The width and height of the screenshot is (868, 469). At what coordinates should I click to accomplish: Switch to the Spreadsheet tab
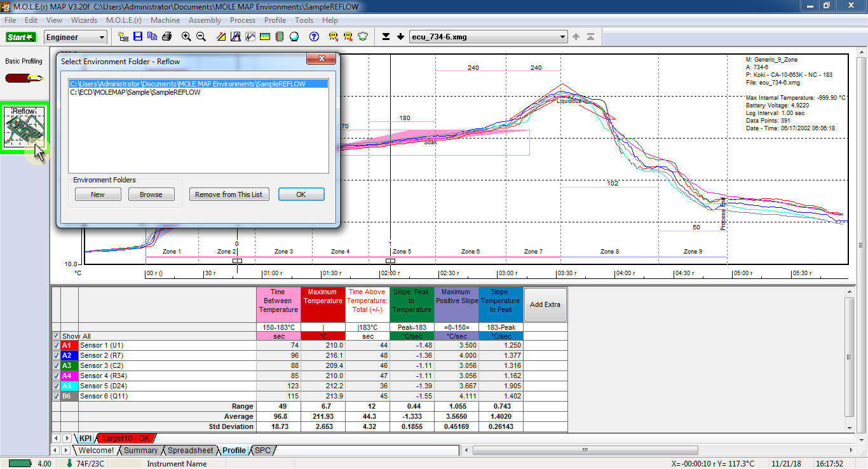[190, 450]
